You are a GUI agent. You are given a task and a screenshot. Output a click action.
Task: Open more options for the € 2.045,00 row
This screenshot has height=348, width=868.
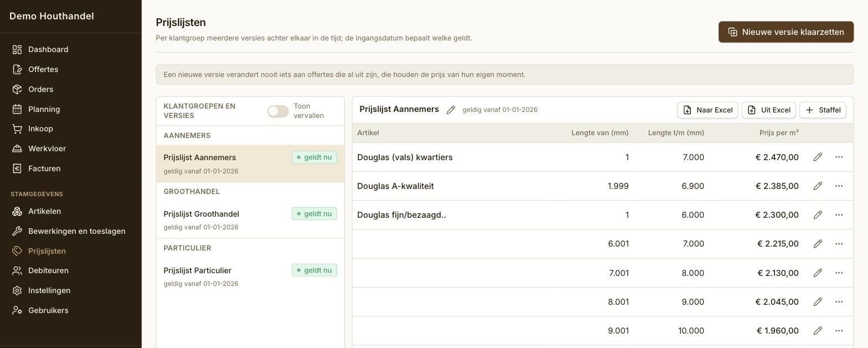pos(839,302)
